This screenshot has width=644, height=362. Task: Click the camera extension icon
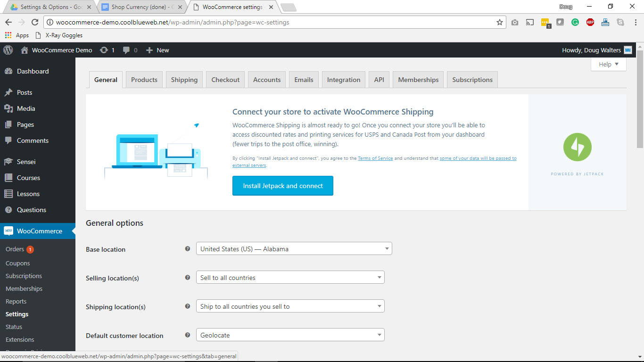[515, 22]
